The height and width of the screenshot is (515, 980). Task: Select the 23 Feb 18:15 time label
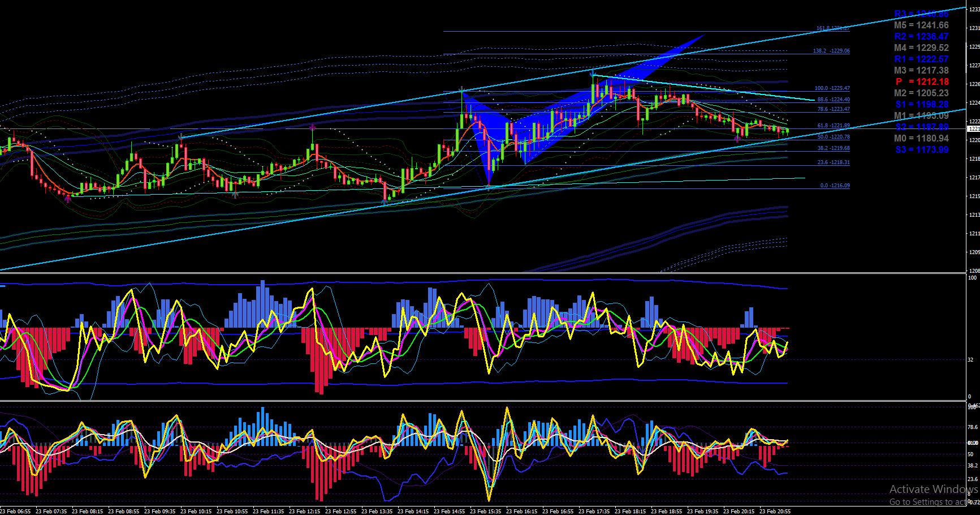[x=630, y=511]
